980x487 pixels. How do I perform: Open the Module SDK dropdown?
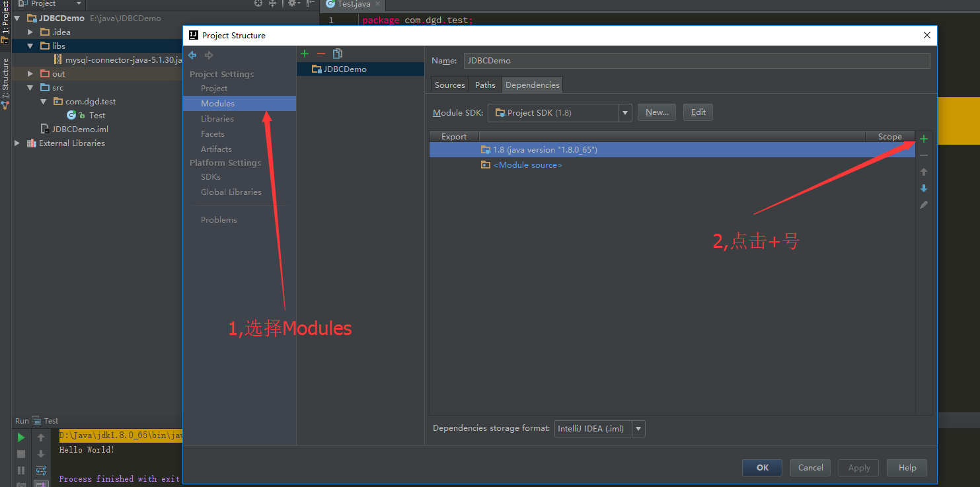click(624, 112)
